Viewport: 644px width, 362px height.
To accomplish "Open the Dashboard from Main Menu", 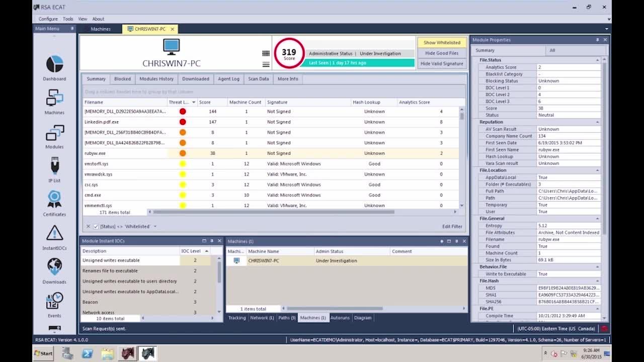I will pos(54,64).
